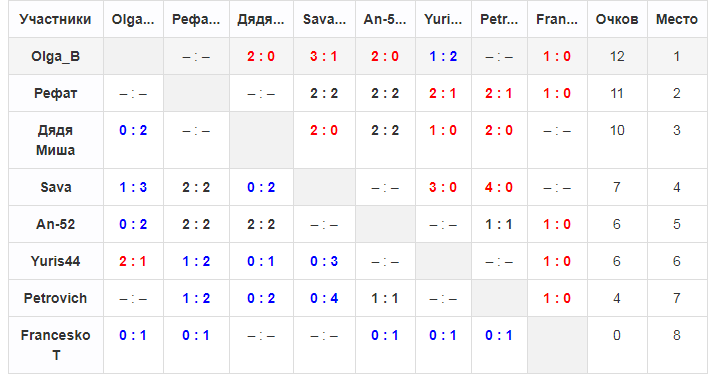This screenshot has height=380, width=713.
Task: Click the Sava row name
Action: [55, 187]
